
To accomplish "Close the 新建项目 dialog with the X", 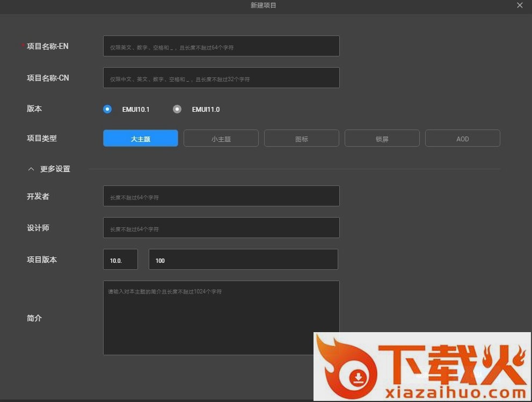I will point(520,5).
